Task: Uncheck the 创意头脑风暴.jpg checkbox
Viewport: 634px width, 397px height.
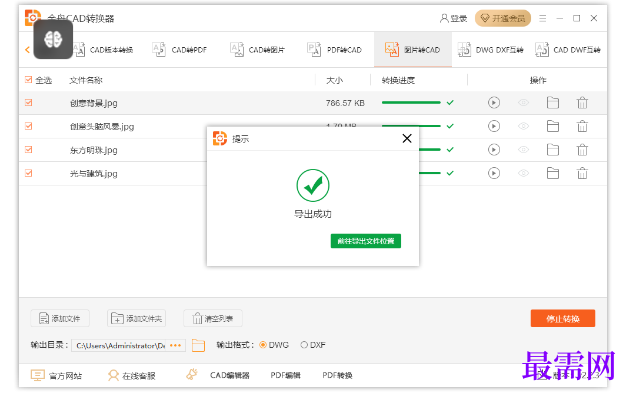Action: tap(28, 126)
